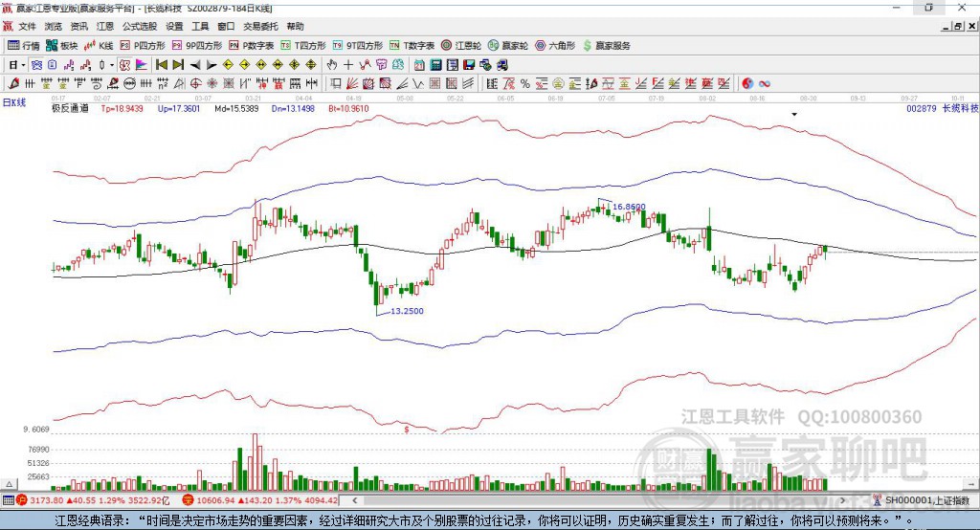Select the percent % tool
Viewport: 980px width, 530px height.
point(525,83)
